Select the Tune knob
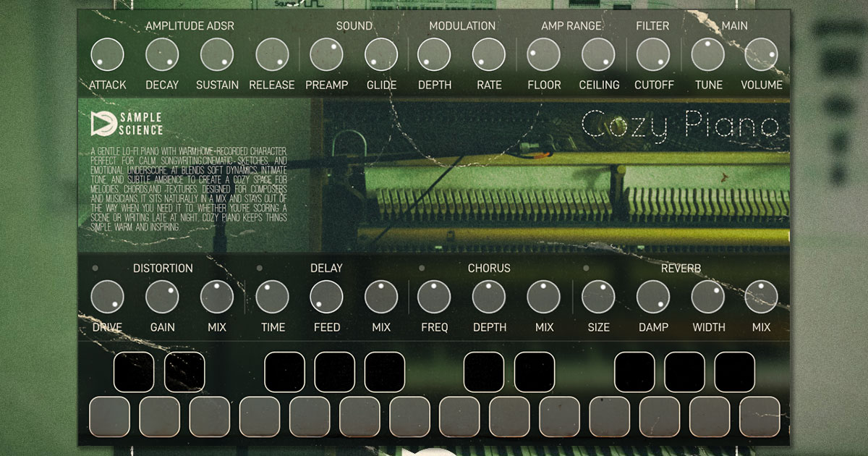The width and height of the screenshot is (868, 456). [x=708, y=55]
